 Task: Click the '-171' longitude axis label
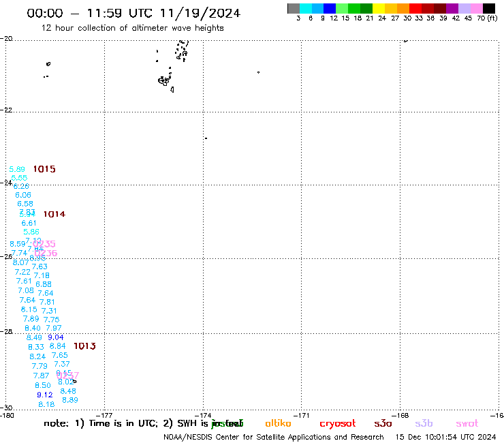[302, 415]
